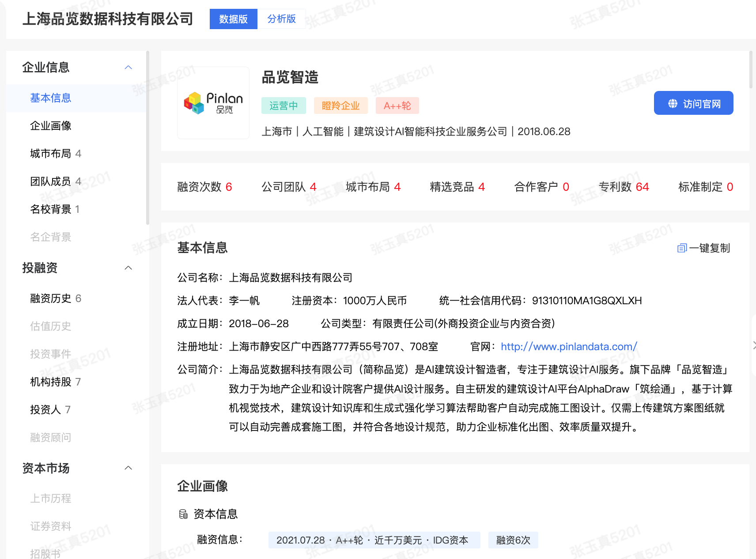The image size is (756, 559).
Task: Click the A++轮 tag
Action: coord(397,106)
